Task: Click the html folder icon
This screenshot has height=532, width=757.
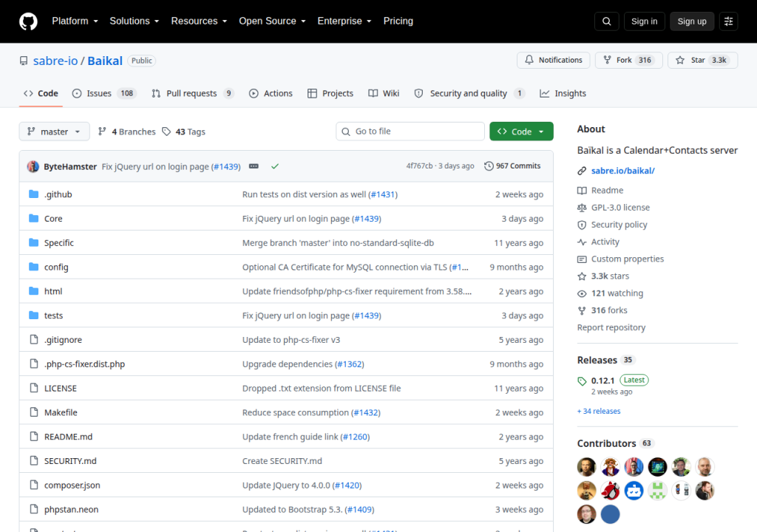Action: (33, 290)
